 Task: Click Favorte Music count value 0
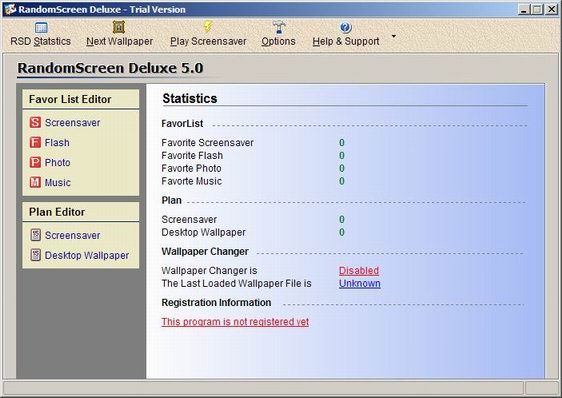(342, 181)
